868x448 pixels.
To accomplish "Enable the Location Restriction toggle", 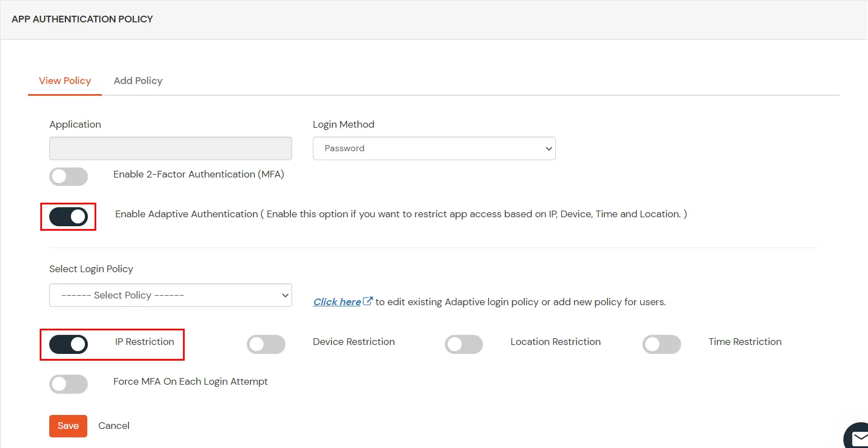I will pos(464,344).
